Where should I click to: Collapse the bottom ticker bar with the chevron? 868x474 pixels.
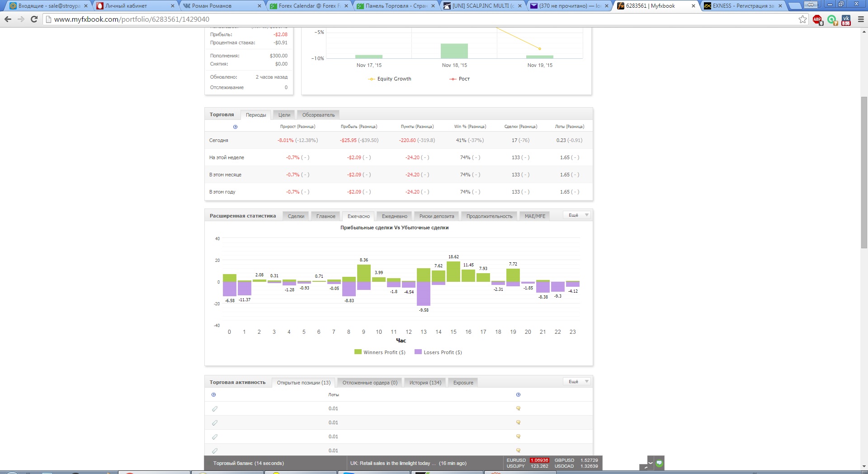click(651, 463)
